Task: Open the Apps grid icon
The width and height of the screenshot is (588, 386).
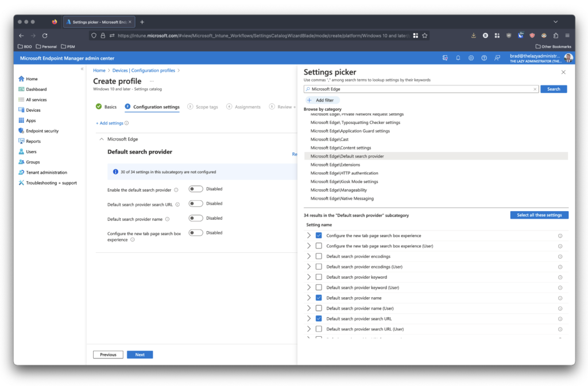Action: (21, 120)
